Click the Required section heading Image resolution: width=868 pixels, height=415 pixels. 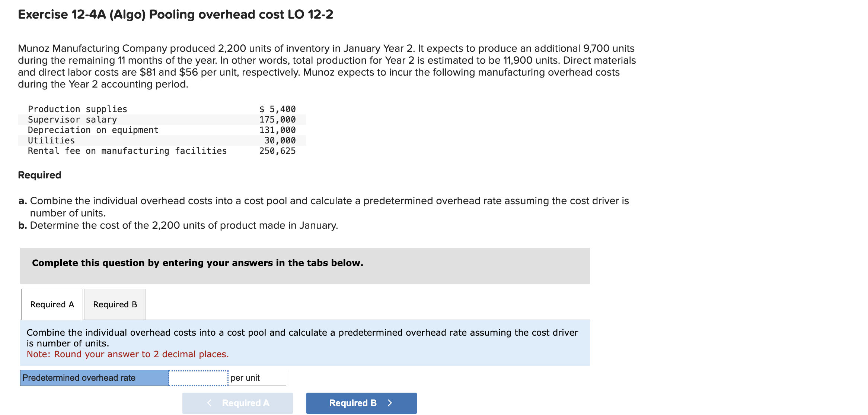coord(39,175)
